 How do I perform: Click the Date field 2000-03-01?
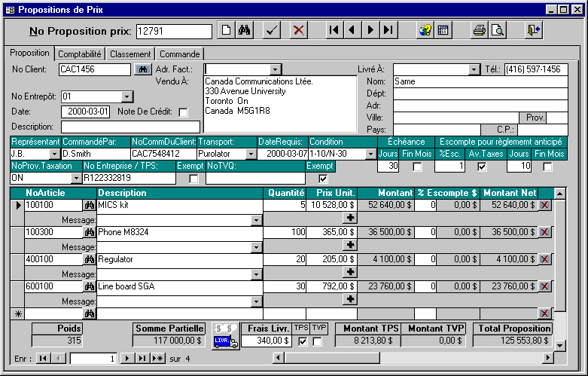[86, 112]
